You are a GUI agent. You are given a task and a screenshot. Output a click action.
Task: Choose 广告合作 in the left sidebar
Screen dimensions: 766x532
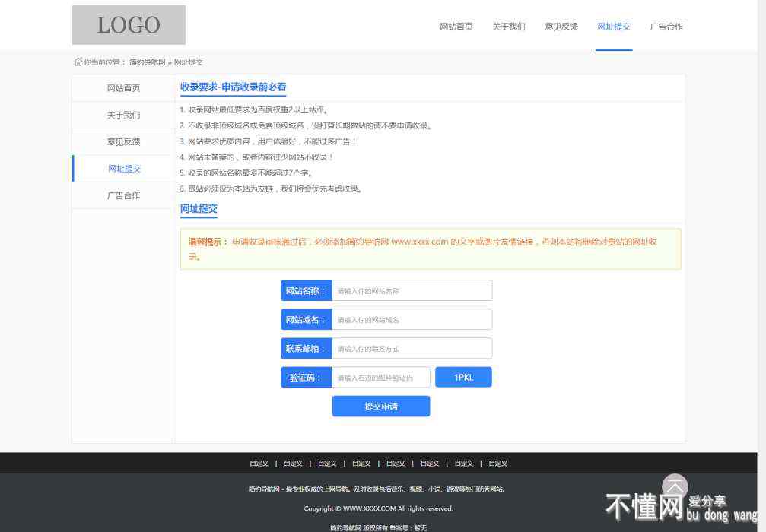(x=123, y=195)
